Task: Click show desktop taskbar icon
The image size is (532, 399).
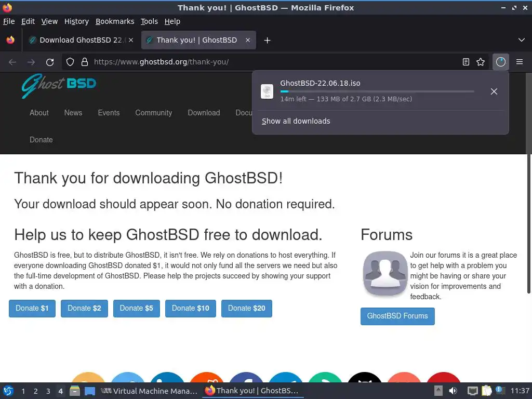Action: point(90,391)
